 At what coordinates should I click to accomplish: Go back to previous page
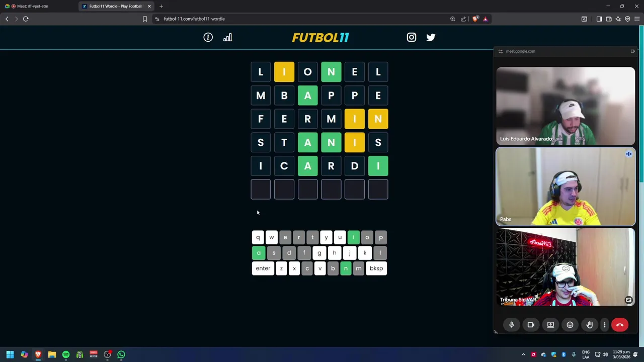tap(7, 19)
